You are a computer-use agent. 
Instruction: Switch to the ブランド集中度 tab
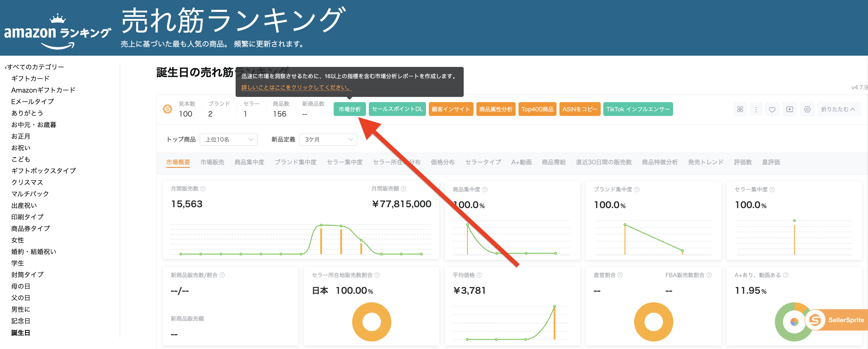(x=296, y=162)
